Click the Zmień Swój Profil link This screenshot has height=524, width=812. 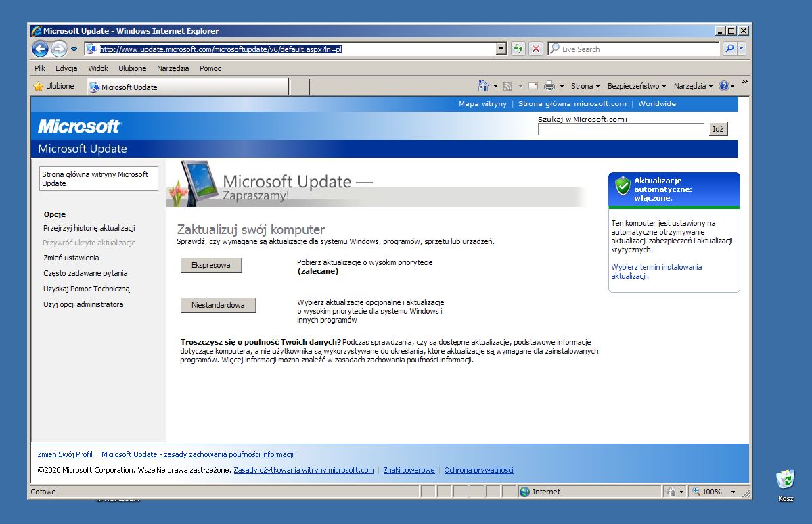65,454
